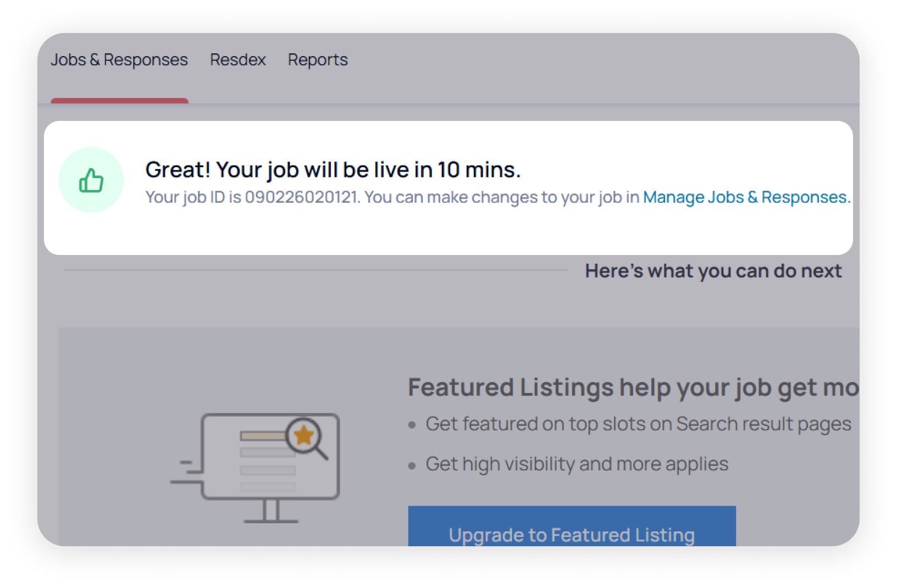Switch to the Resdex tab

[237, 59]
